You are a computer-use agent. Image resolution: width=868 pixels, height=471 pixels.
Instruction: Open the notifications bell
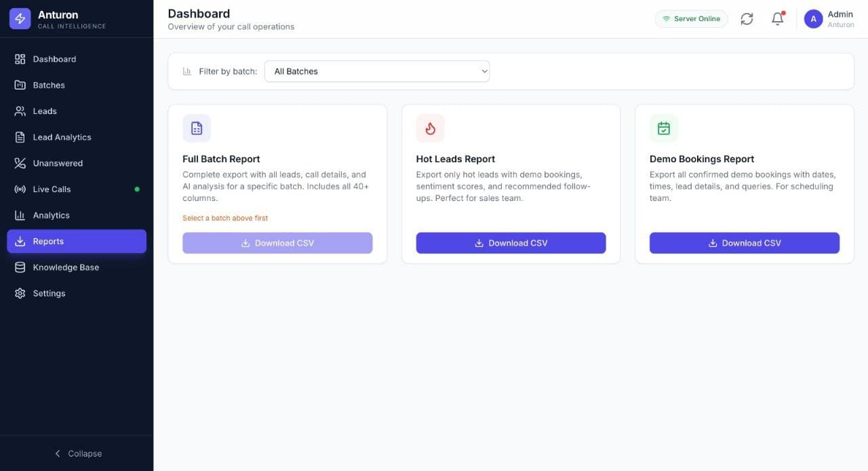pos(778,19)
